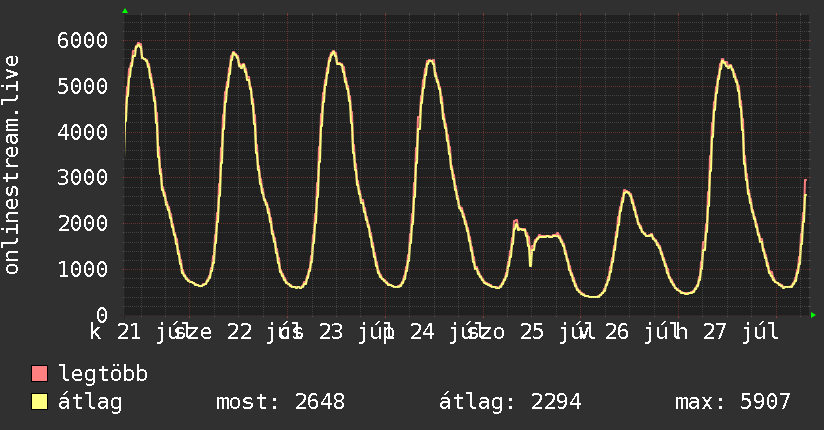Click the sharp dip on 25 júl curve
The height and width of the screenshot is (430, 824).
point(530,264)
